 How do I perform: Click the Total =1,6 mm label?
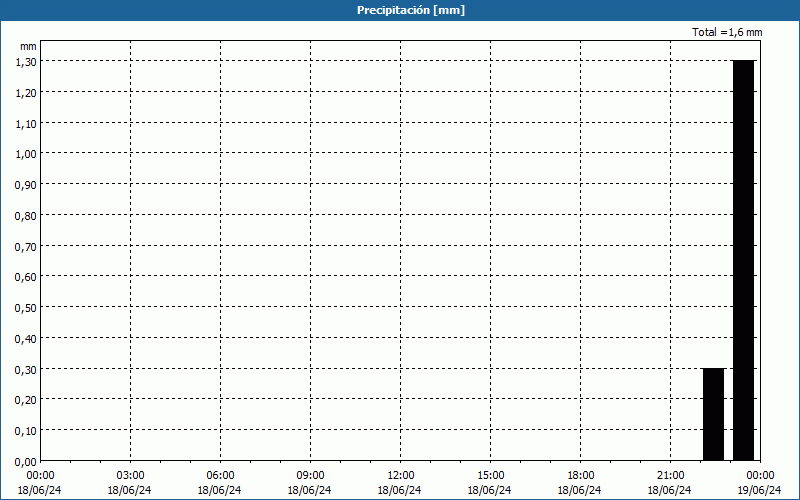(727, 32)
